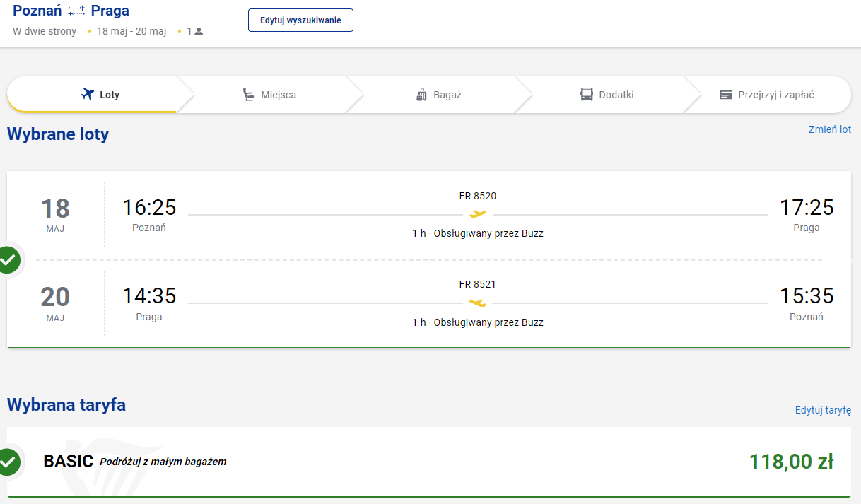Viewport: 861px width, 504px height.
Task: Switch to the Dodatki step tab
Action: pos(607,95)
